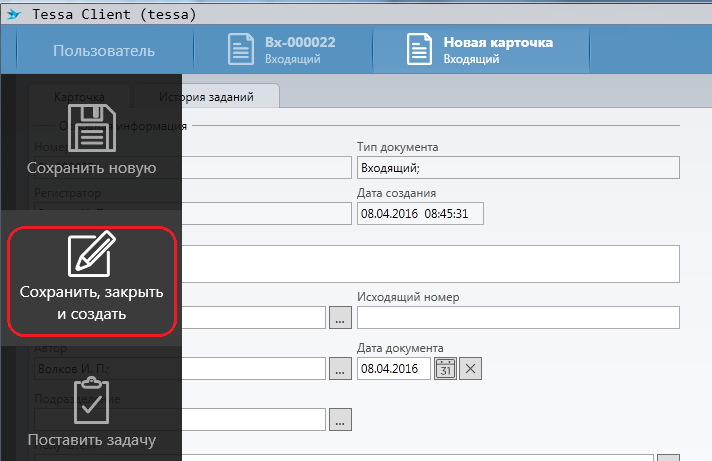Open ellipsis selector next to Автор field
Screen dimensions: 712x461
pos(340,368)
